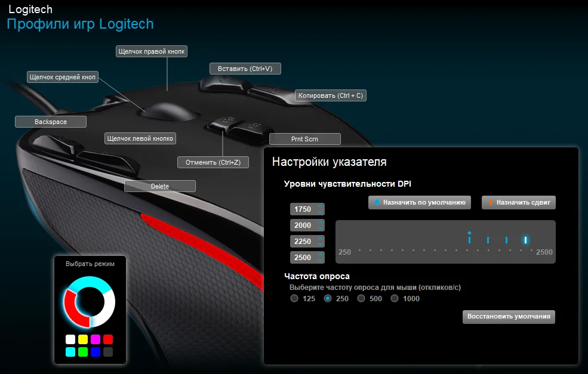Click Восстановить умолчания to reset settings
This screenshot has width=588, height=374.
click(x=508, y=317)
